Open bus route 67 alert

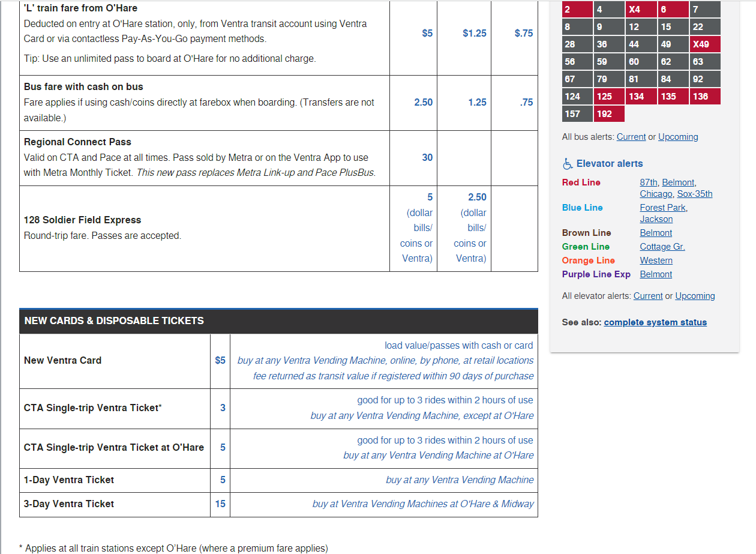click(577, 79)
